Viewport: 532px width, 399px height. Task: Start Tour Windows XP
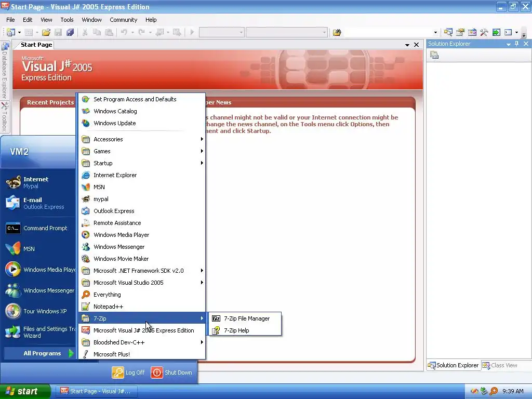(38, 311)
